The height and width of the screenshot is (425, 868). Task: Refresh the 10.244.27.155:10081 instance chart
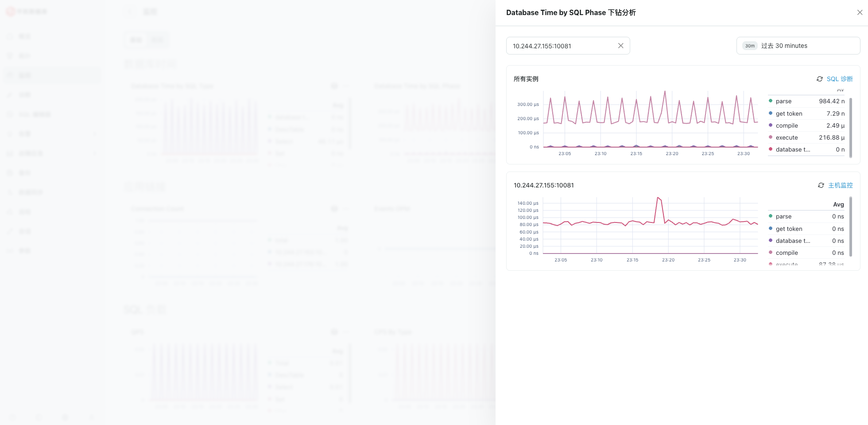[821, 185]
